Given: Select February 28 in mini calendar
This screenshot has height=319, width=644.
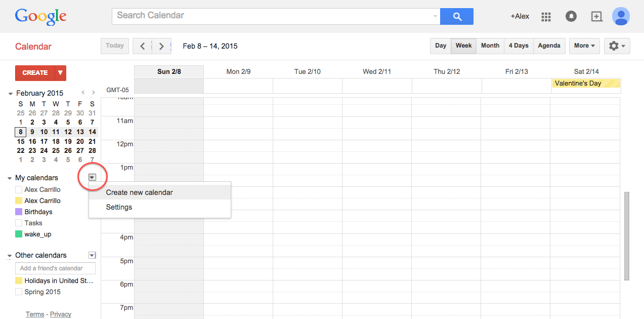Looking at the screenshot, I should (x=92, y=150).
